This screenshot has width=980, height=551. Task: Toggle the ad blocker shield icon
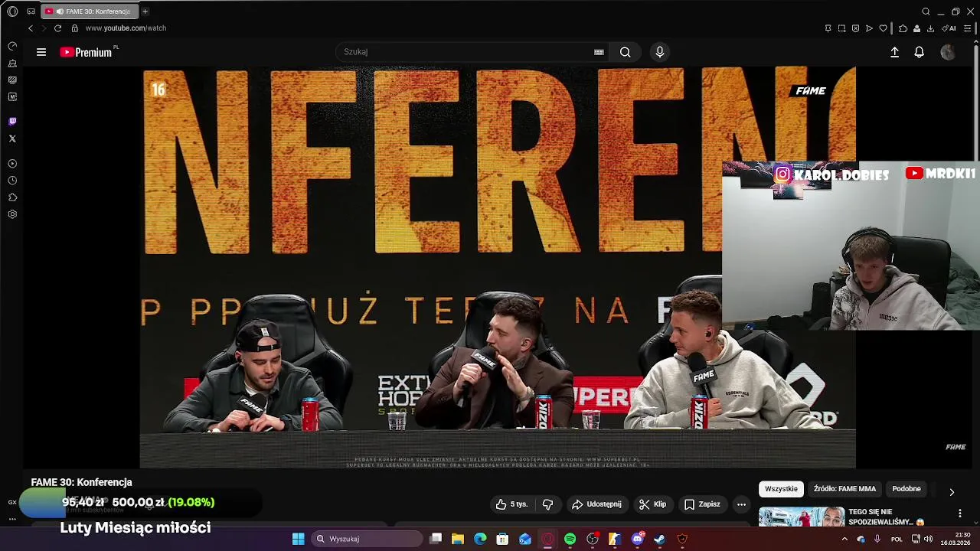(855, 28)
